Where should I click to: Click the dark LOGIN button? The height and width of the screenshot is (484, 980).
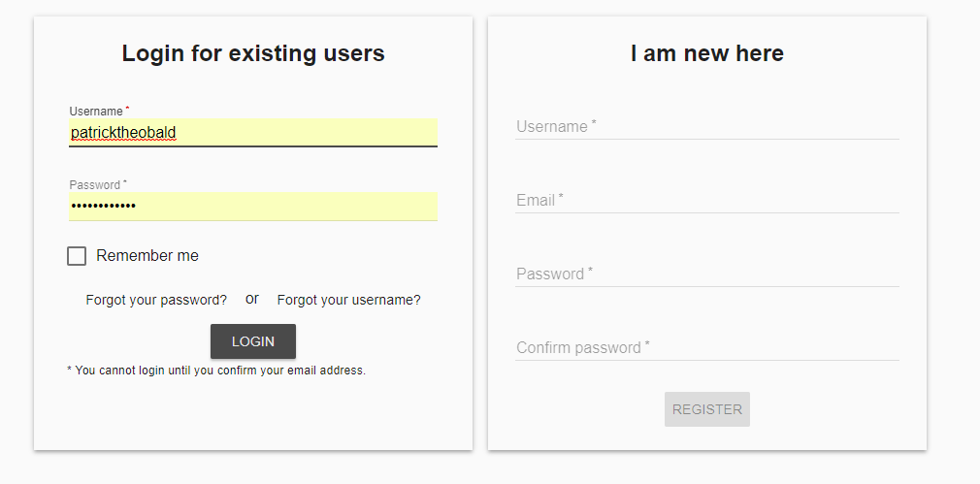pyautogui.click(x=253, y=341)
